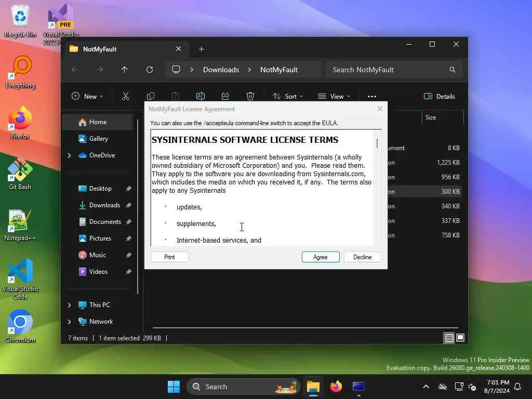Expand the Network tree node
This screenshot has width=532, height=399.
pyautogui.click(x=69, y=322)
